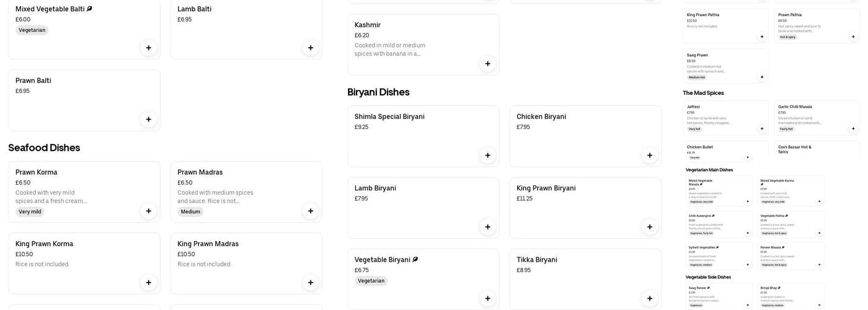Add King Prawn Madras to basket
The width and height of the screenshot is (868, 310).
[x=311, y=283]
